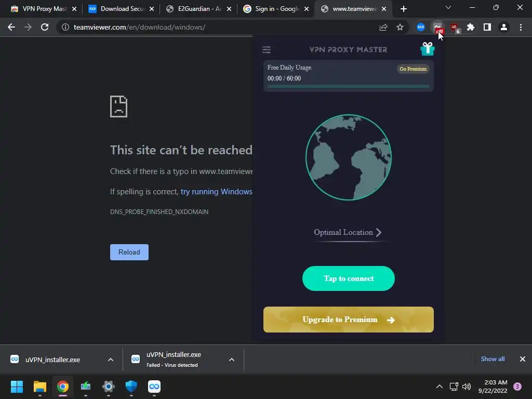Click Upgrade to Premium banner

349,320
